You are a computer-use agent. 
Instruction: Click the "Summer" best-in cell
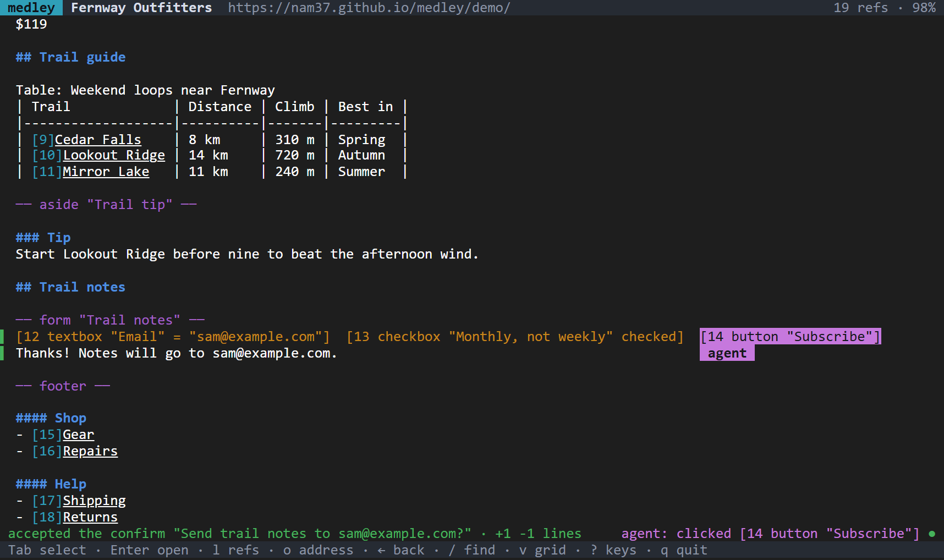click(x=361, y=172)
